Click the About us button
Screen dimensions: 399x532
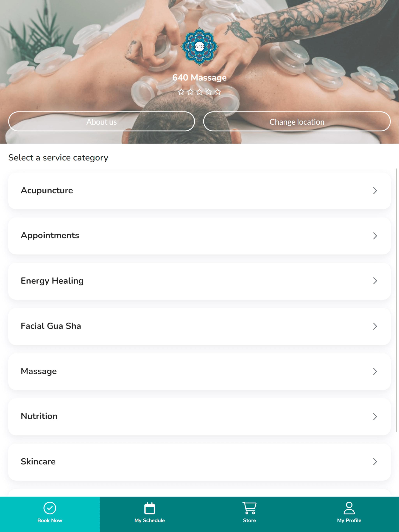point(101,122)
